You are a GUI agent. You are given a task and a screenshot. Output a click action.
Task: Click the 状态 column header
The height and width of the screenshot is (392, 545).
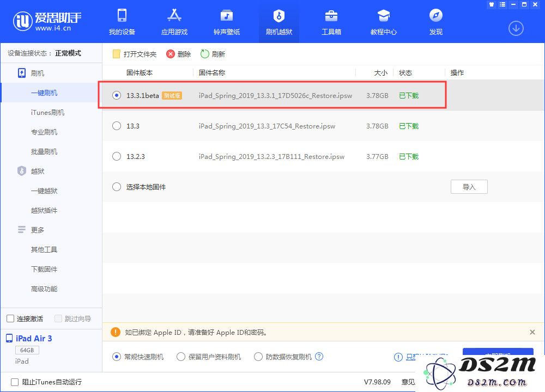click(405, 72)
